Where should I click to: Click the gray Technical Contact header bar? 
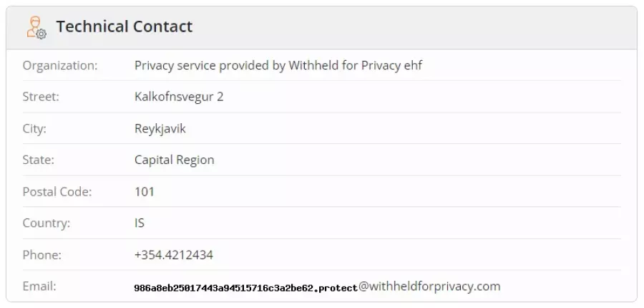click(321, 27)
